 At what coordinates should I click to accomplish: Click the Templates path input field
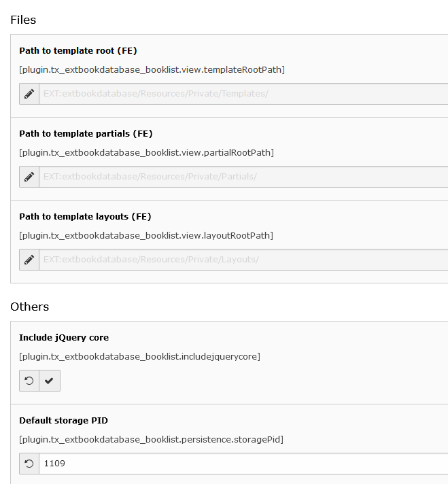[243, 94]
